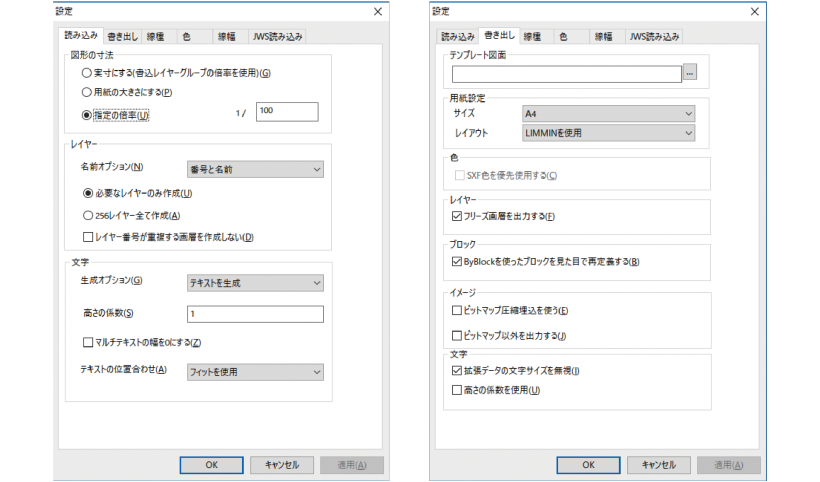Image resolution: width=820 pixels, height=482 pixels.
Task: Enable ビットマップ圧縮埋込を使う checkbox
Action: tap(457, 311)
